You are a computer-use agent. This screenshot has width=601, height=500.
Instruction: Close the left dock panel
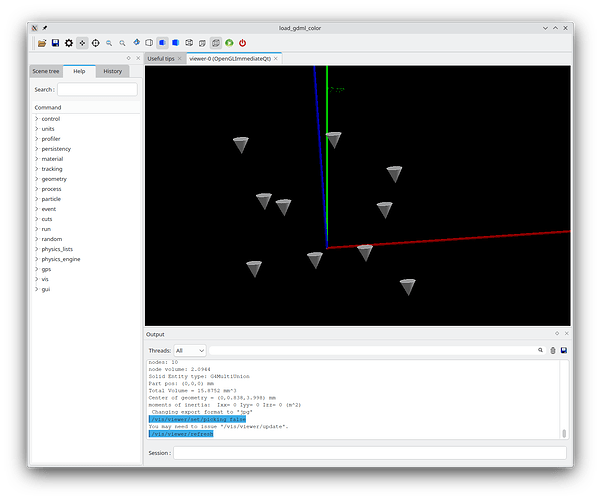click(x=138, y=58)
